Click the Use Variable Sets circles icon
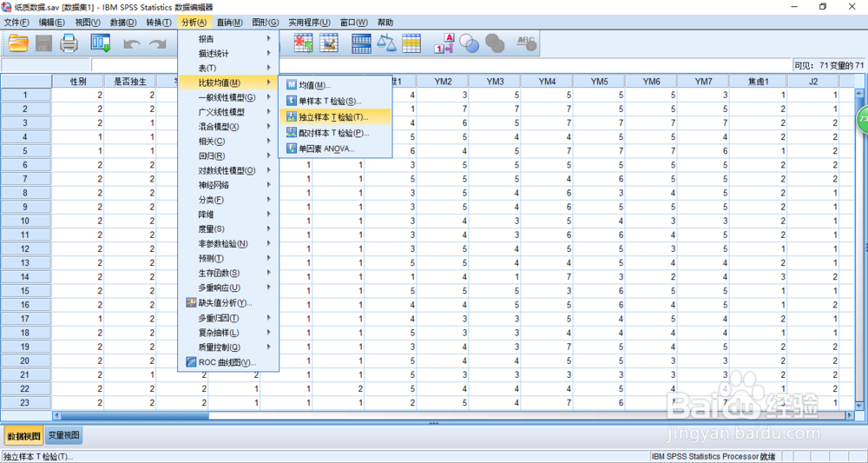 [x=470, y=43]
